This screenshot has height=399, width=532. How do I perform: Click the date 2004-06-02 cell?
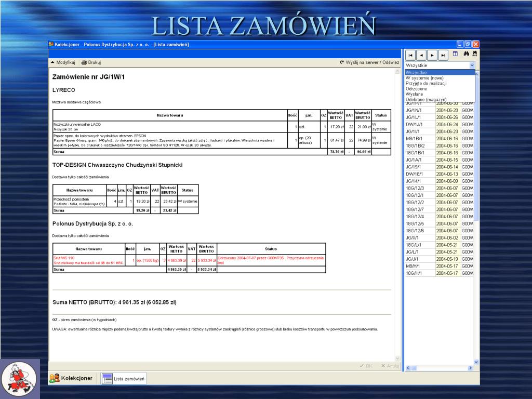pos(448,238)
